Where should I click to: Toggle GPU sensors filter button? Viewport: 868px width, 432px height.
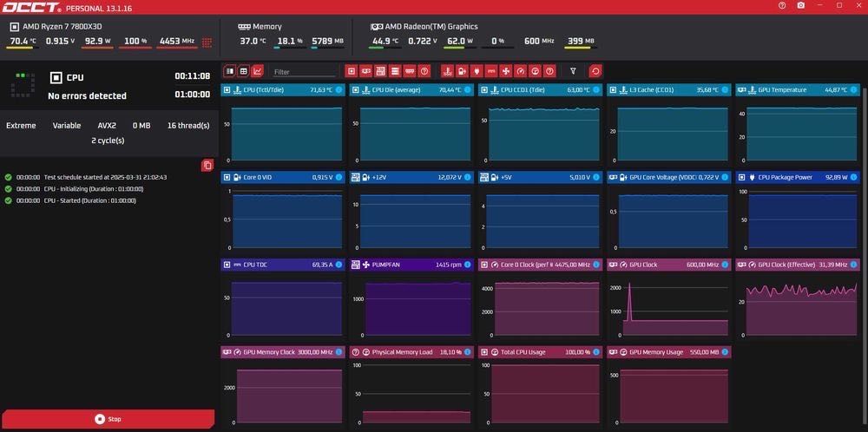point(366,71)
